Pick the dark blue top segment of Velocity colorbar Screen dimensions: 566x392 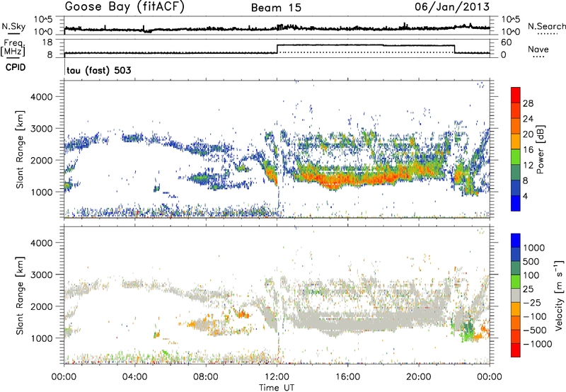pyautogui.click(x=516, y=241)
